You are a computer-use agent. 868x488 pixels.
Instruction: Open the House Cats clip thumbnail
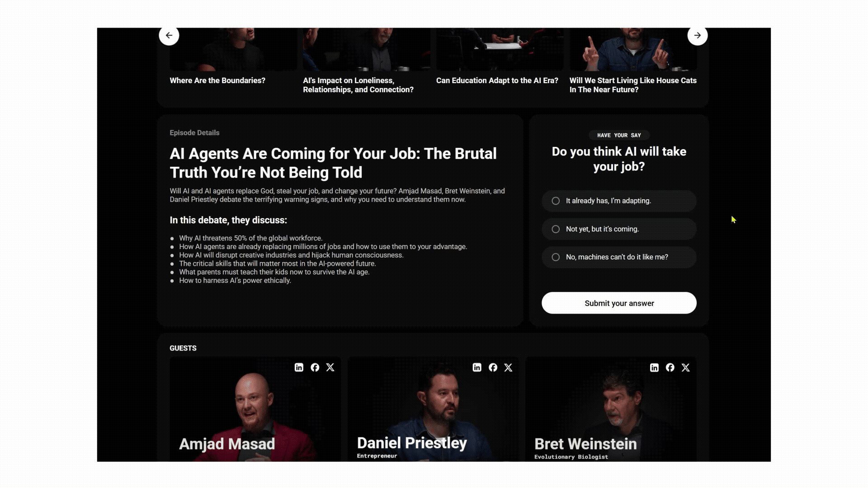click(x=633, y=49)
